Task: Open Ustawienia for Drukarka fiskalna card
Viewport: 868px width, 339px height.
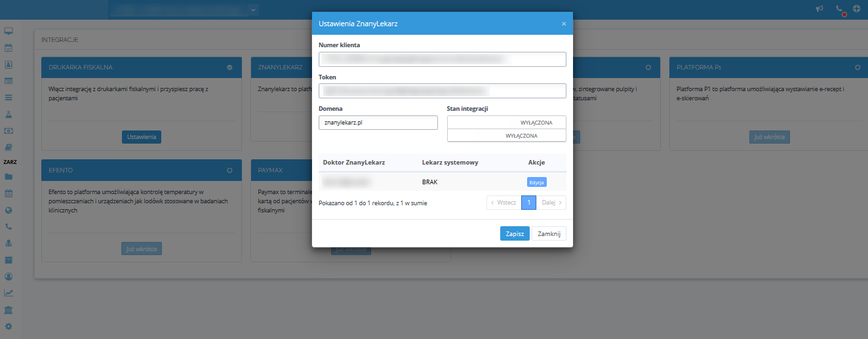Action: (142, 137)
